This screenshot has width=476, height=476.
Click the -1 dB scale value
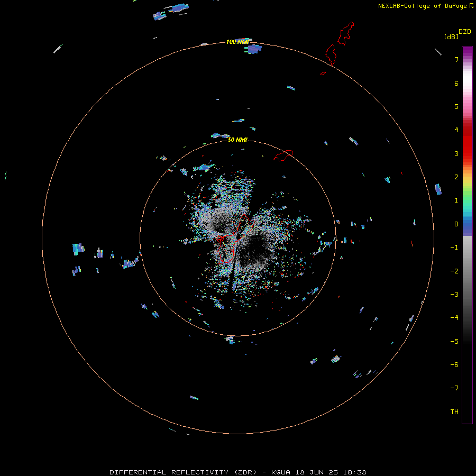tap(454, 248)
